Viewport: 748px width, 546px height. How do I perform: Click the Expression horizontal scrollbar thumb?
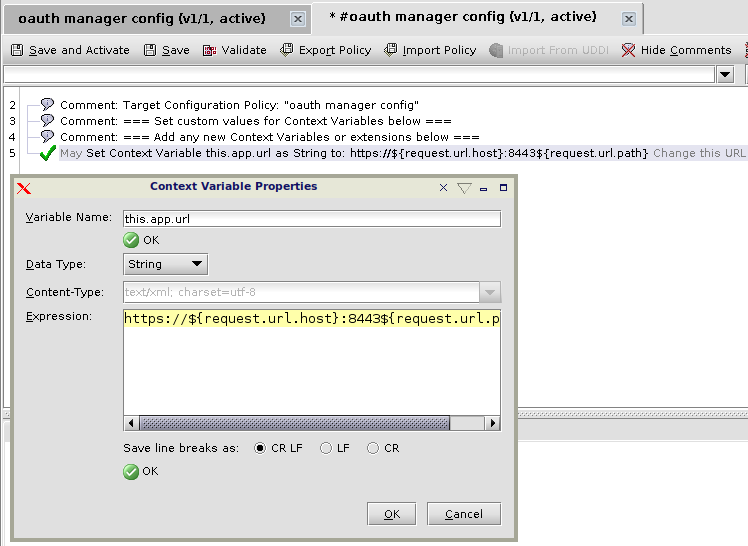[x=294, y=423]
